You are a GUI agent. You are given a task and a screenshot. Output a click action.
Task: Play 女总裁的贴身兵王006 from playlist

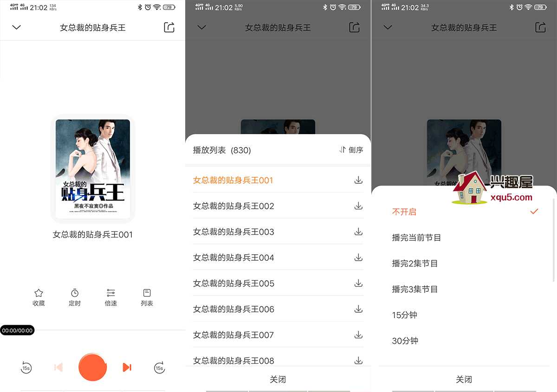coord(233,309)
